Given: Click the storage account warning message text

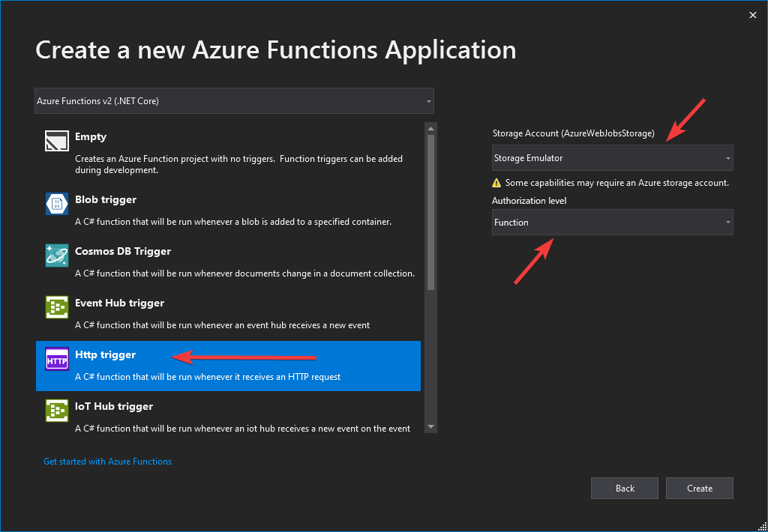Looking at the screenshot, I should coord(617,183).
